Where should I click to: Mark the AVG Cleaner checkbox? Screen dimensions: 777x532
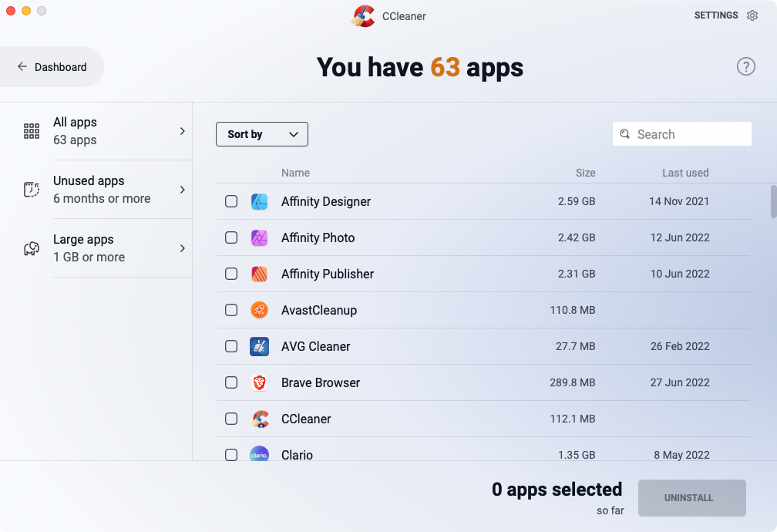(231, 346)
